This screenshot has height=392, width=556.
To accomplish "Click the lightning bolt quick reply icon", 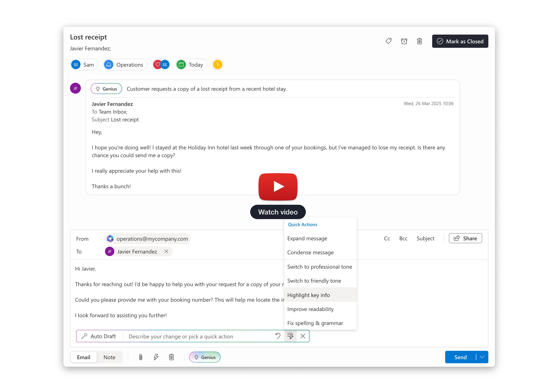I will coord(156,357).
